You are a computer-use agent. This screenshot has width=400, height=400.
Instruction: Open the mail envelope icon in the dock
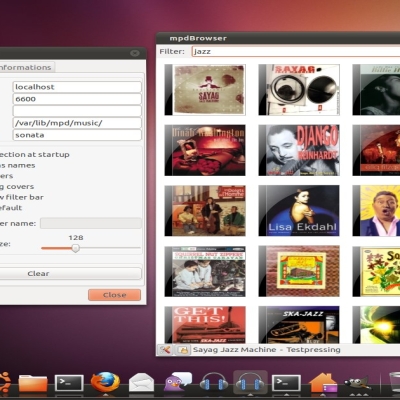click(x=141, y=383)
